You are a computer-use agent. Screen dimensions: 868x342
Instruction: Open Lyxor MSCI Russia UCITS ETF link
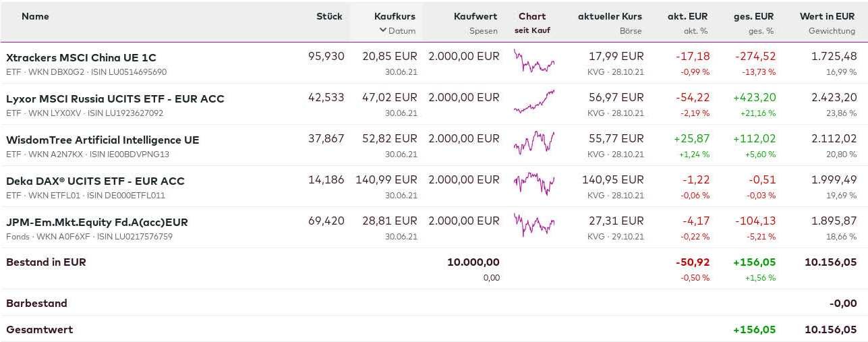(x=115, y=98)
